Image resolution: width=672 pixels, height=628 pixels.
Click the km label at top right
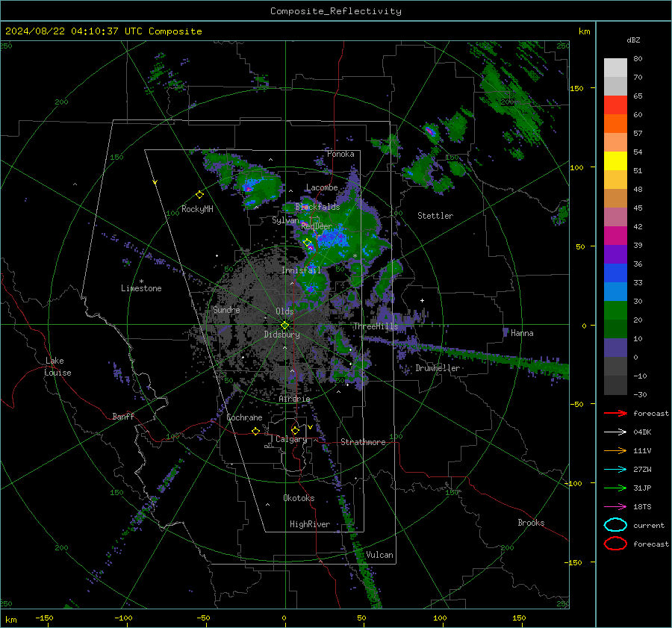[584, 31]
